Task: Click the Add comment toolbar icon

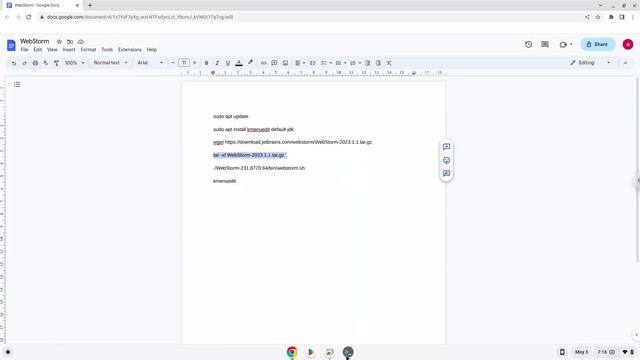Action: pyautogui.click(x=274, y=63)
